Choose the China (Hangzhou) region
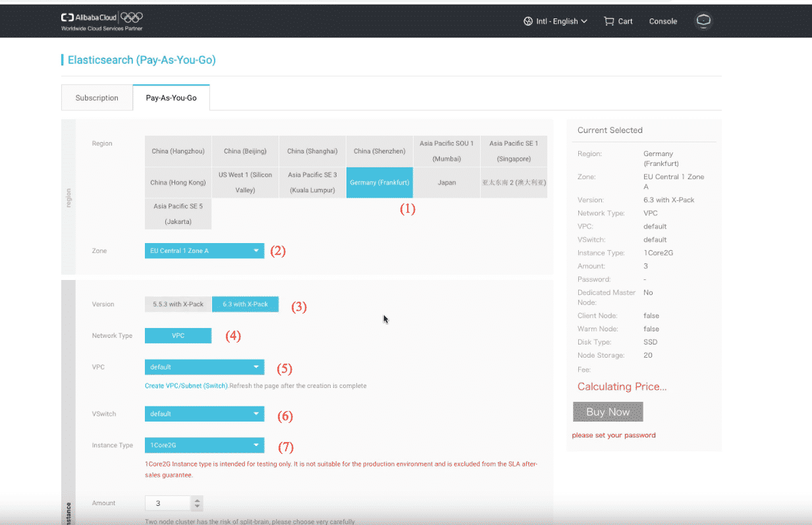Viewport: 812px width, 525px height. click(178, 151)
